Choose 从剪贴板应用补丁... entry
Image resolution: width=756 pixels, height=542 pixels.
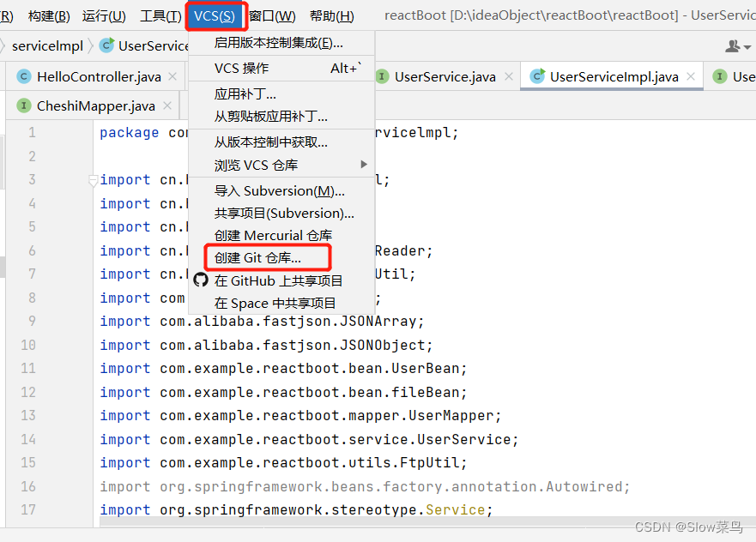[281, 116]
